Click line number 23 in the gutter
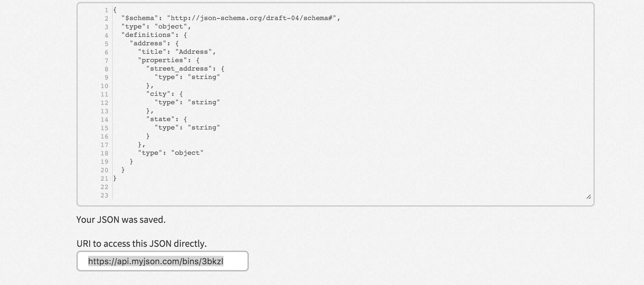The height and width of the screenshot is (285, 644). pyautogui.click(x=104, y=195)
